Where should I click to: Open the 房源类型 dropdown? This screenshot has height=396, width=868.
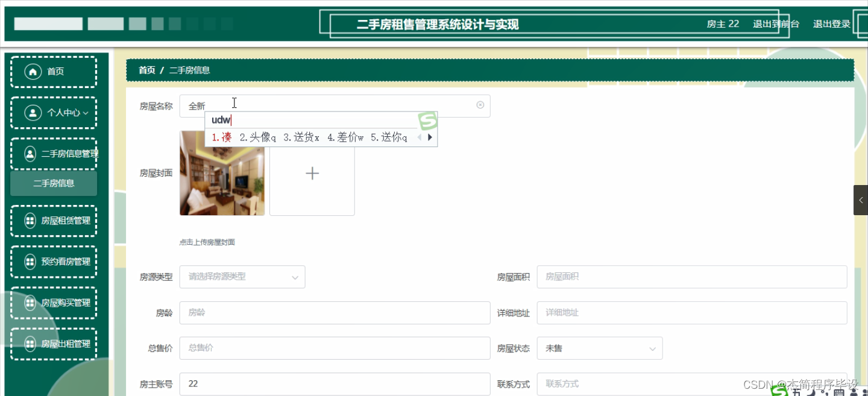coord(242,277)
